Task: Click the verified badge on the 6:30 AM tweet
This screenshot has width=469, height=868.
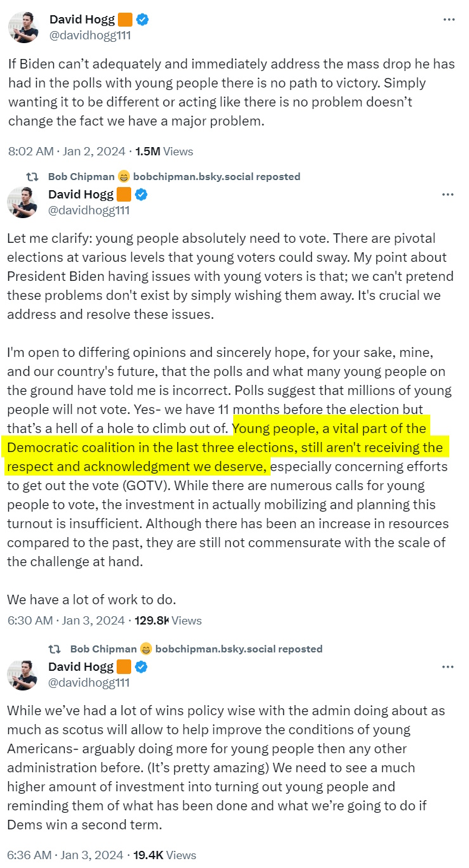Action: [x=143, y=194]
